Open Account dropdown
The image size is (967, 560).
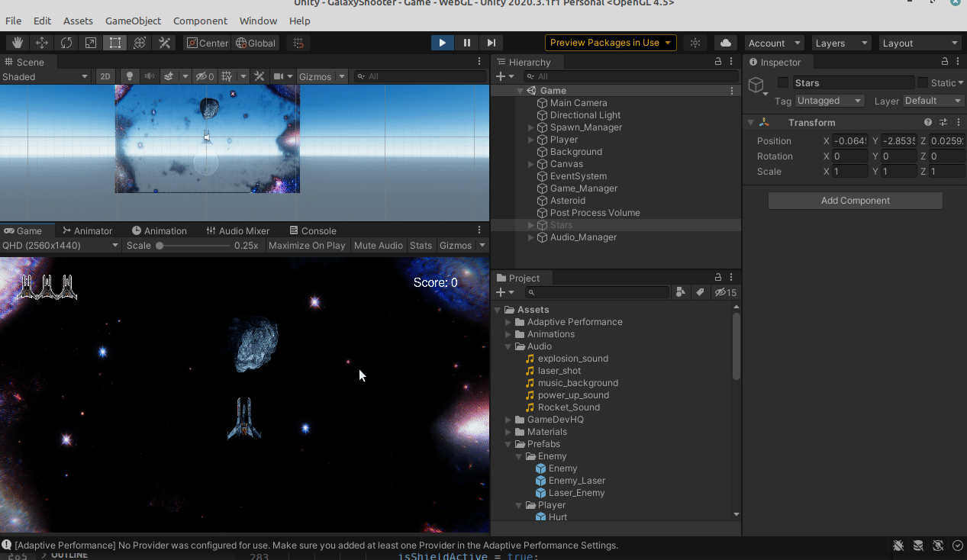tap(774, 43)
